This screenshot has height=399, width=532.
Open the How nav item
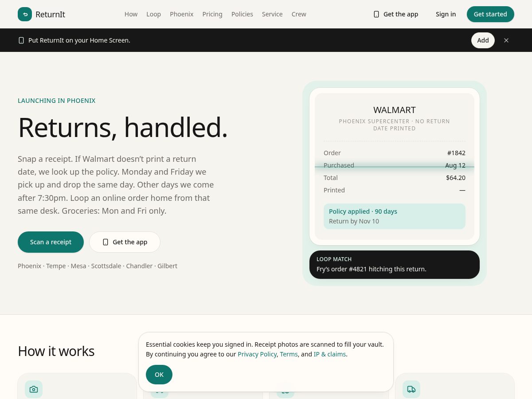point(131,14)
